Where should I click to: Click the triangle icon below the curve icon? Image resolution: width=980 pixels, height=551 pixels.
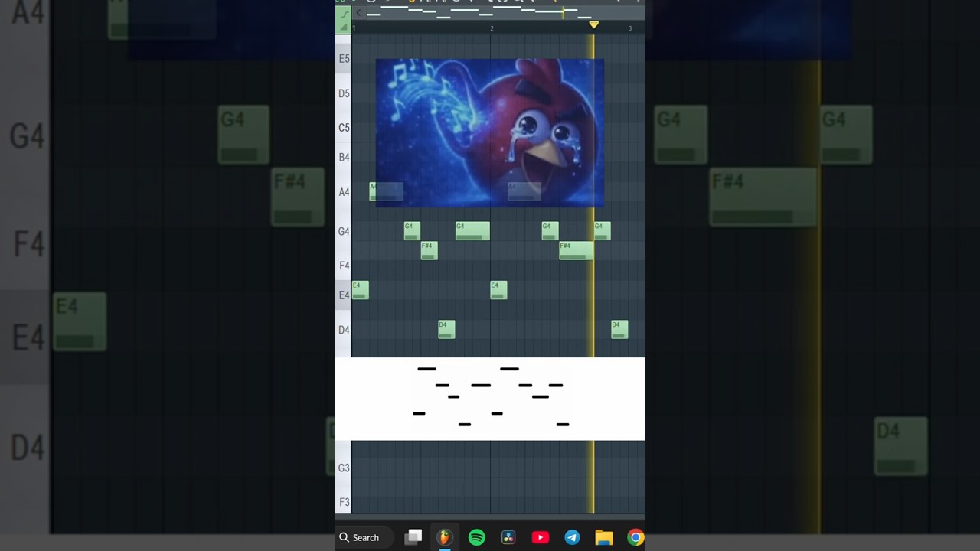click(x=345, y=27)
